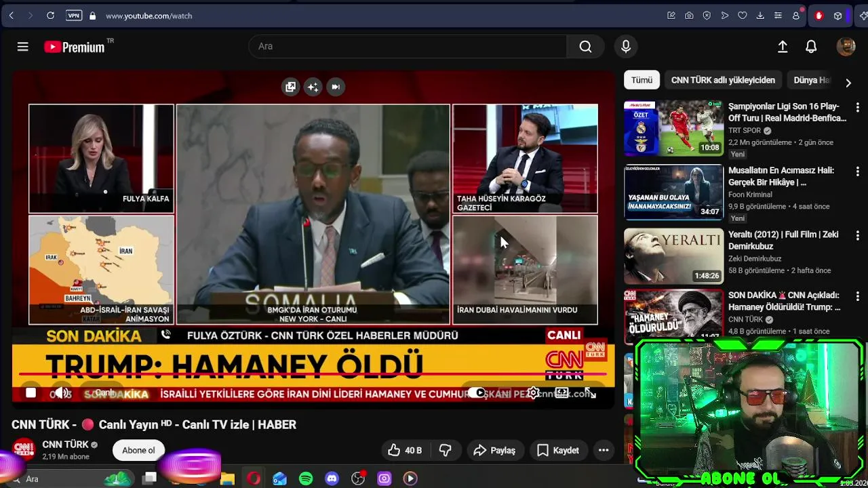Pause the live video
The image size is (868, 488).
31,392
